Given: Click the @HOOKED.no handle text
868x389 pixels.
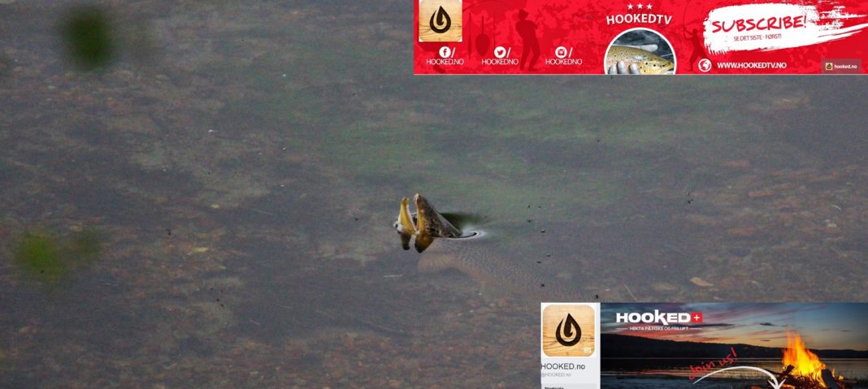Looking at the screenshot, I should coord(556,374).
